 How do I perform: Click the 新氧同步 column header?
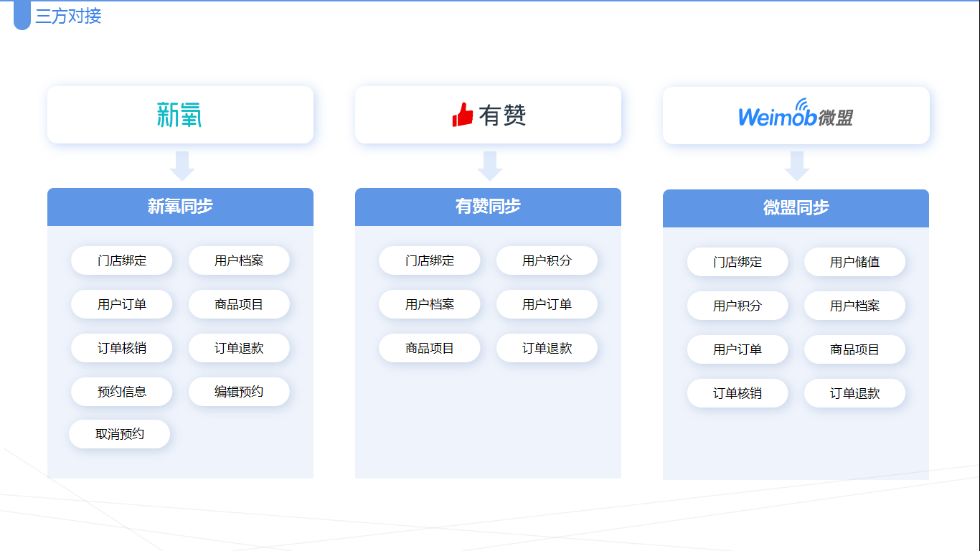point(180,207)
